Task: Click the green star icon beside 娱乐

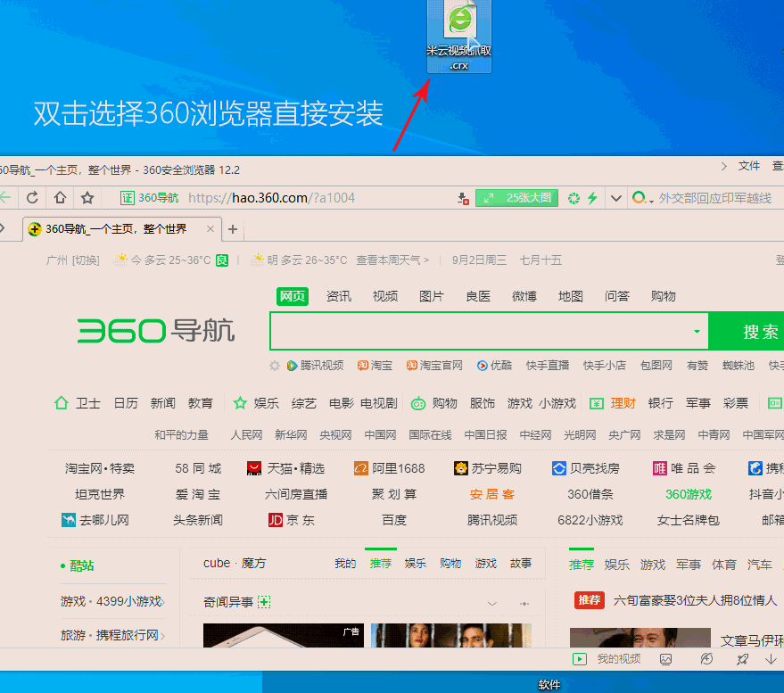Action: click(240, 403)
